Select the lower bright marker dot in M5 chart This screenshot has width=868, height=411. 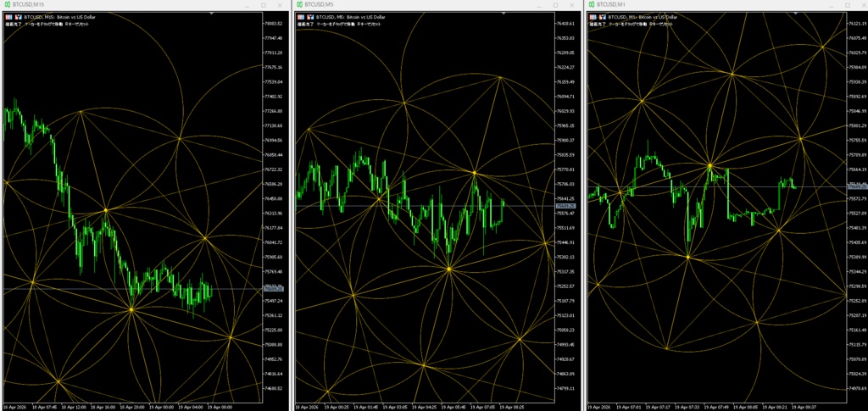click(449, 269)
